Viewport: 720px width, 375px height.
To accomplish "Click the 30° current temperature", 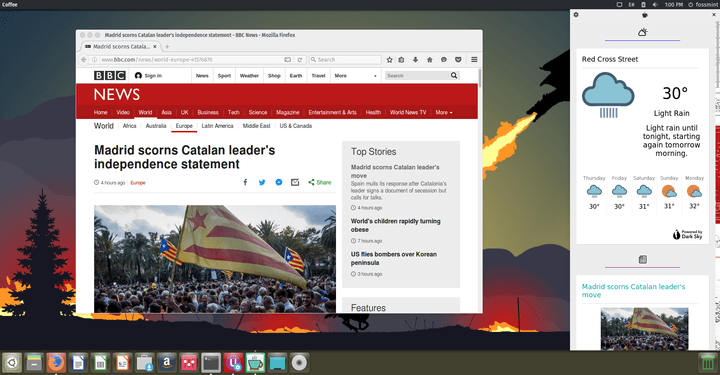I will [x=675, y=94].
